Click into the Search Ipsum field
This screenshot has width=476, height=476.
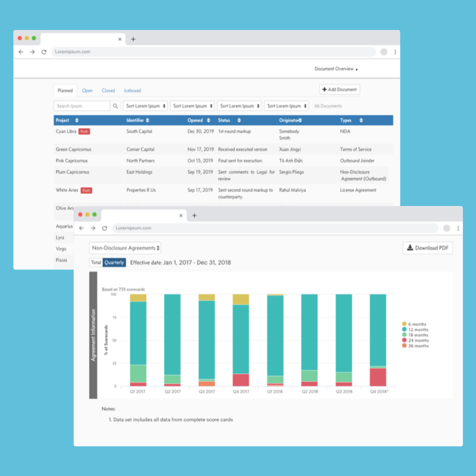tap(82, 106)
